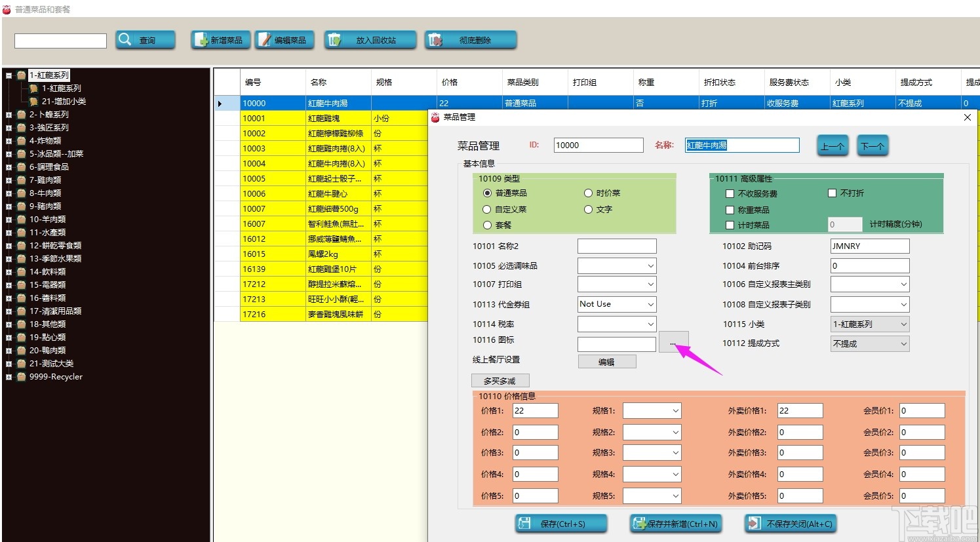Click the ... browse button for 10116 图标
980x542 pixels.
pyautogui.click(x=673, y=343)
